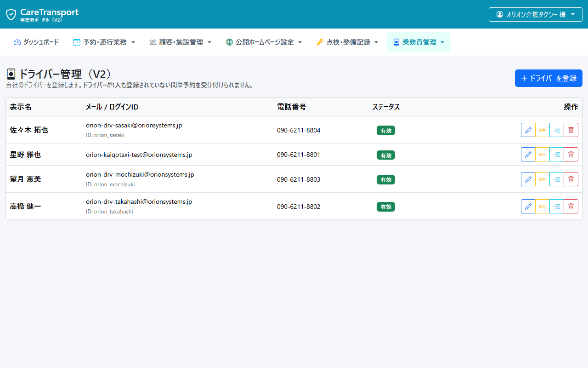Expand the 乗務員管理 menu
Screen dimensions: 588x368
418,42
